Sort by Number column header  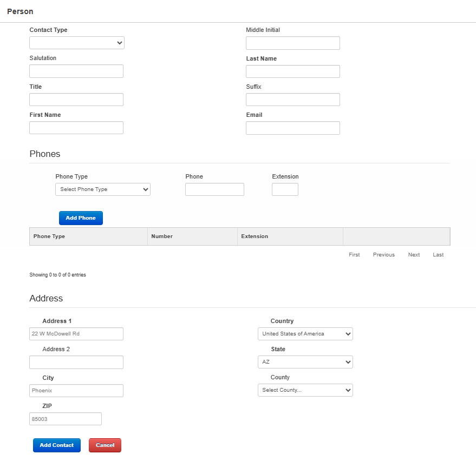[x=162, y=236]
